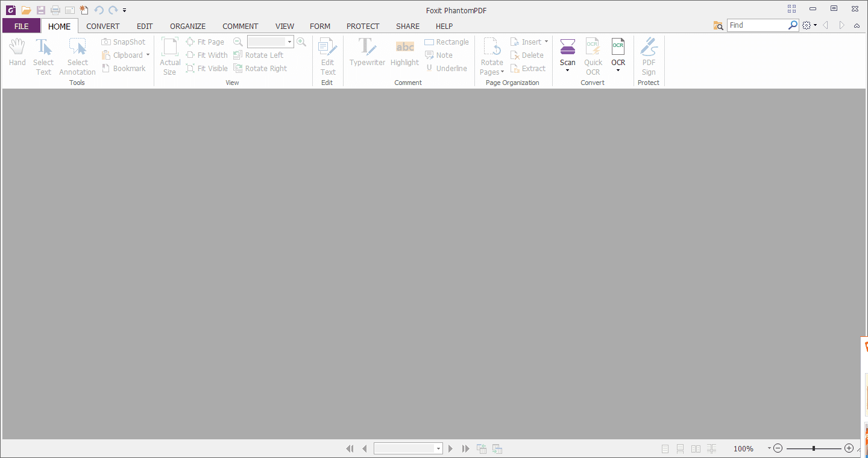Switch to the ORGANIZE tab

[188, 26]
